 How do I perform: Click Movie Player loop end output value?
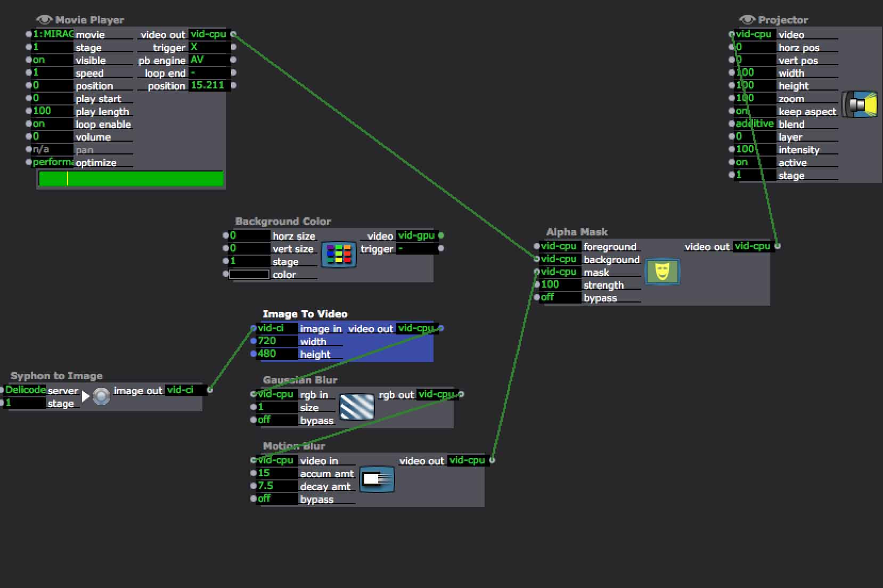(x=209, y=72)
